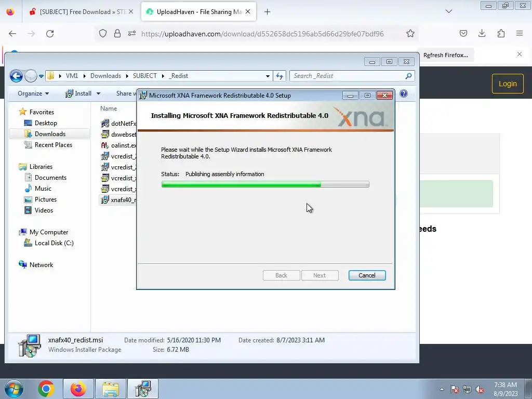
Task: Bookmark this page with the star icon
Action: (x=410, y=33)
